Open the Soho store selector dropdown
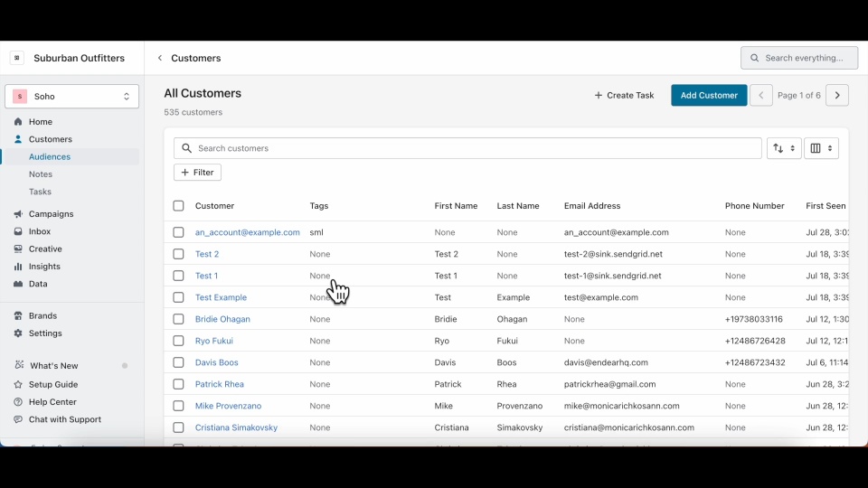This screenshot has width=868, height=488. pyautogui.click(x=72, y=97)
